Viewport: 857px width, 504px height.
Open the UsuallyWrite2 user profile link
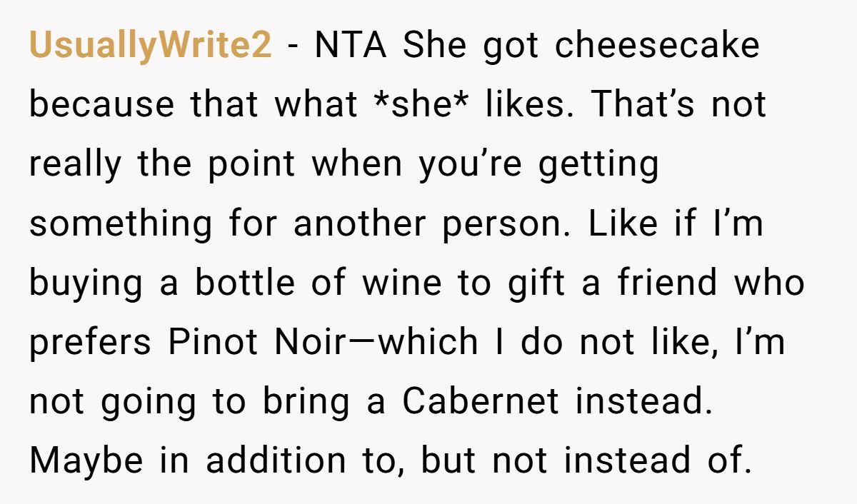point(150,46)
